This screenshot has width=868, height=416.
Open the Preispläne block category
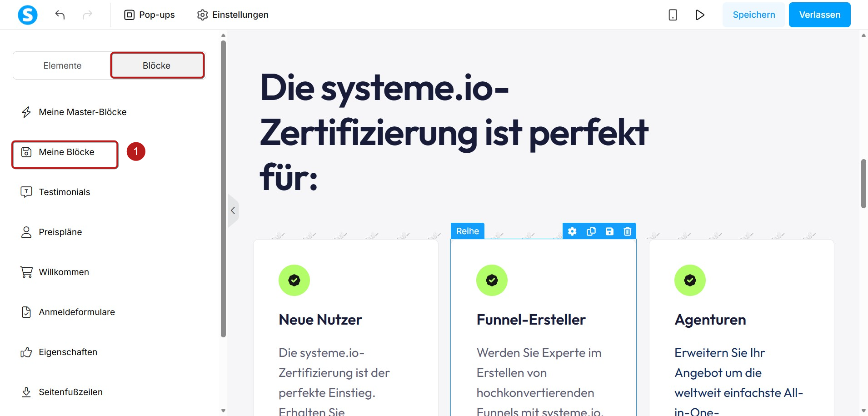click(51, 232)
